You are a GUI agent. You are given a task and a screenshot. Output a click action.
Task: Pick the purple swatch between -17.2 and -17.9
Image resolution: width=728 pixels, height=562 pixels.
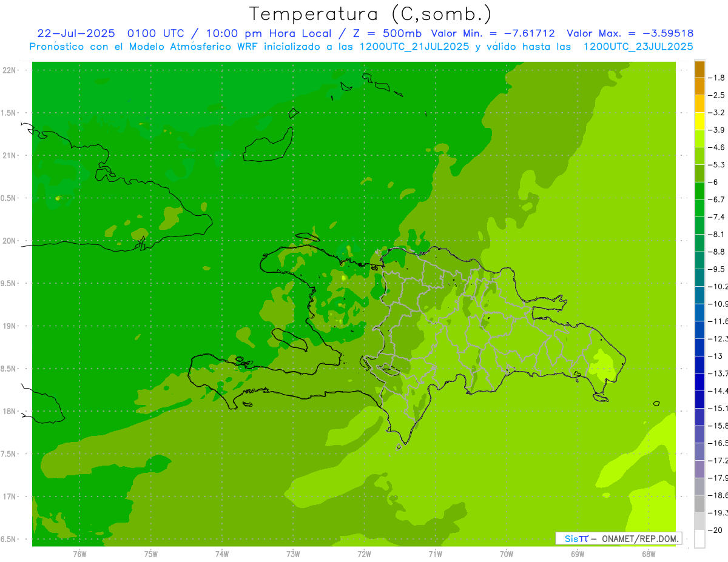point(699,469)
